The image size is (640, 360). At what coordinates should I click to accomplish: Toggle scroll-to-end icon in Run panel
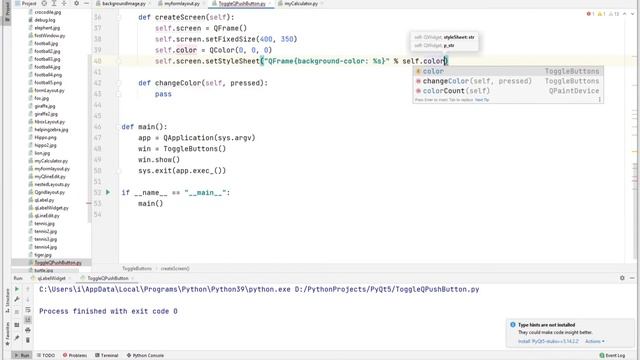click(28, 320)
